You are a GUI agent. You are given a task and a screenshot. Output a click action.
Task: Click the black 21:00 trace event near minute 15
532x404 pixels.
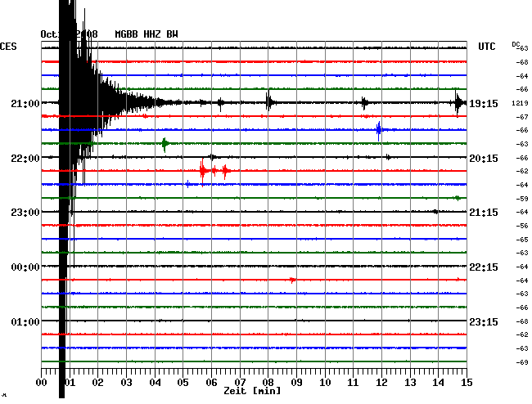(458, 103)
